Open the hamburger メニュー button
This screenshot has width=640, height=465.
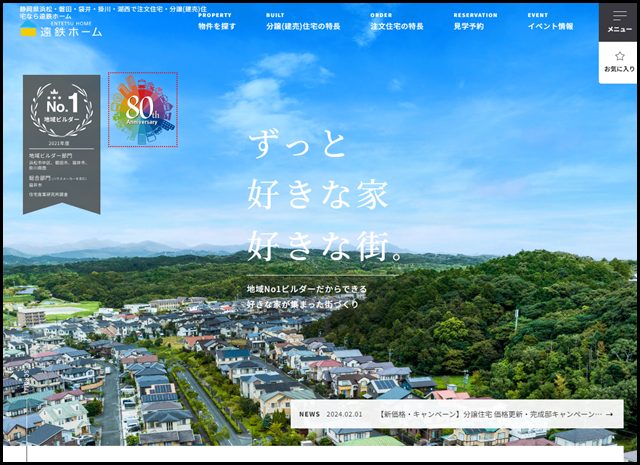click(619, 22)
